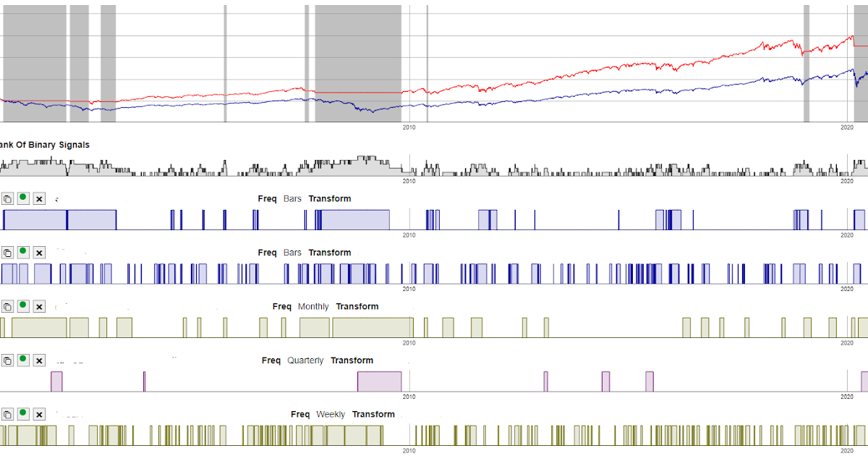Click the 2010 marker on the main price chart

tap(409, 127)
